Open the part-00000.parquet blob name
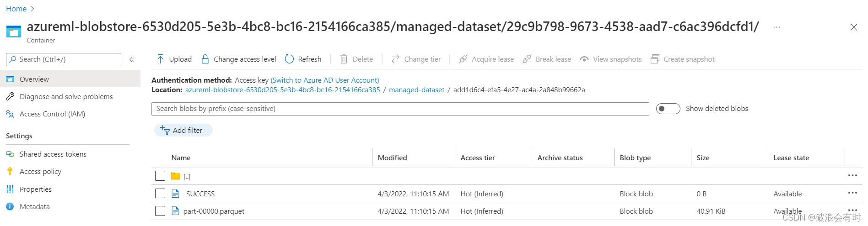The image size is (868, 226). click(214, 211)
